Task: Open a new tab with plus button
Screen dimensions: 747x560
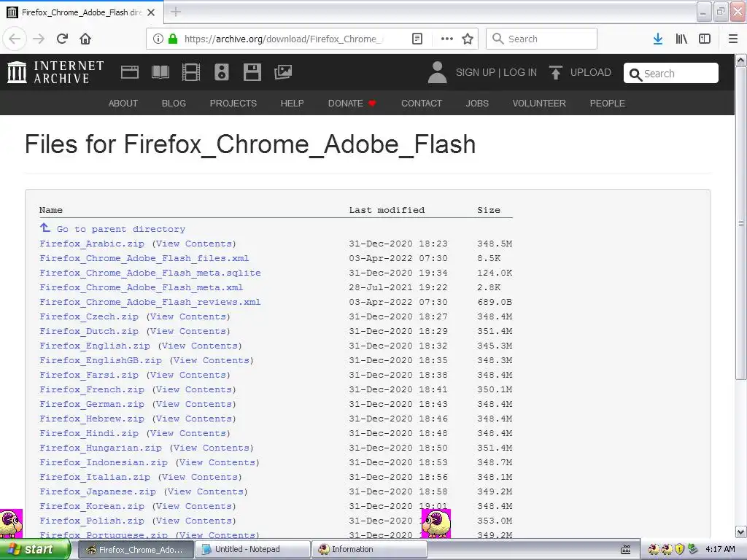Action: coord(176,12)
